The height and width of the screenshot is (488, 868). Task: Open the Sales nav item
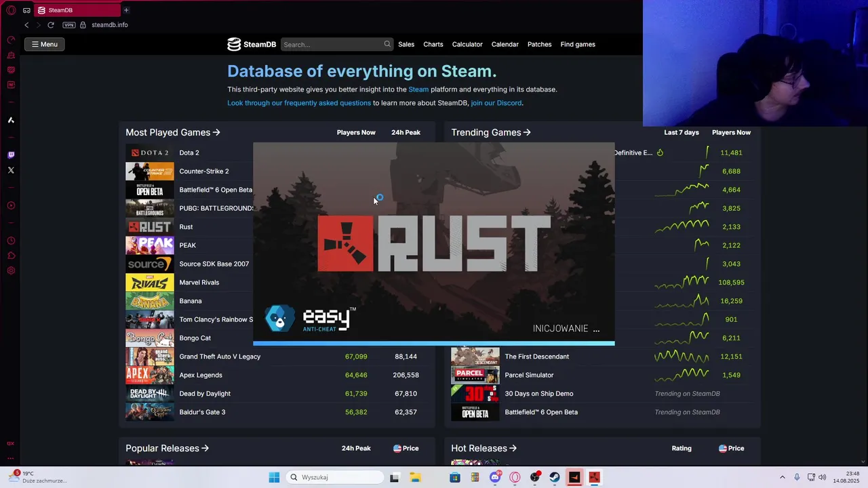coord(406,45)
